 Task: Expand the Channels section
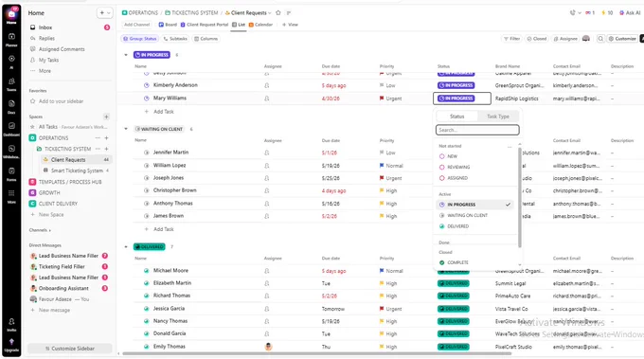[x=40, y=230]
